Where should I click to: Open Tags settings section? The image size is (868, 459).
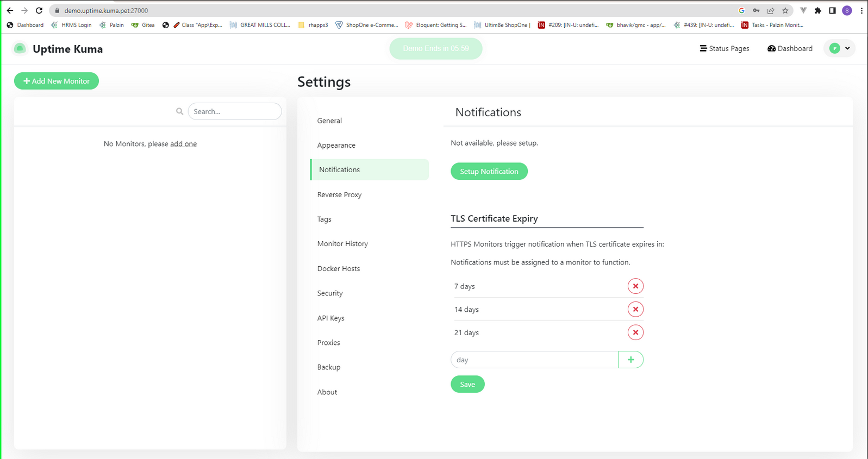pos(370,219)
